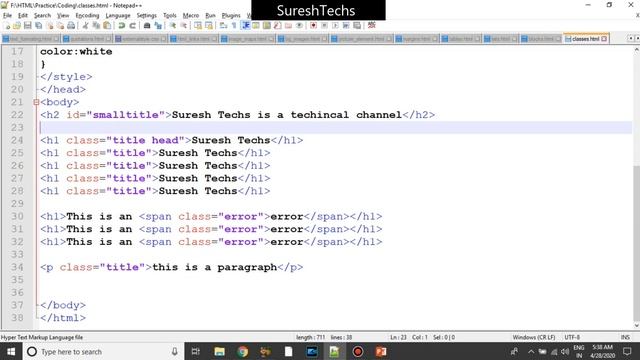Viewport: 640px width, 360px height.
Task: Click 'title head' class value on line 24
Action: point(145,140)
